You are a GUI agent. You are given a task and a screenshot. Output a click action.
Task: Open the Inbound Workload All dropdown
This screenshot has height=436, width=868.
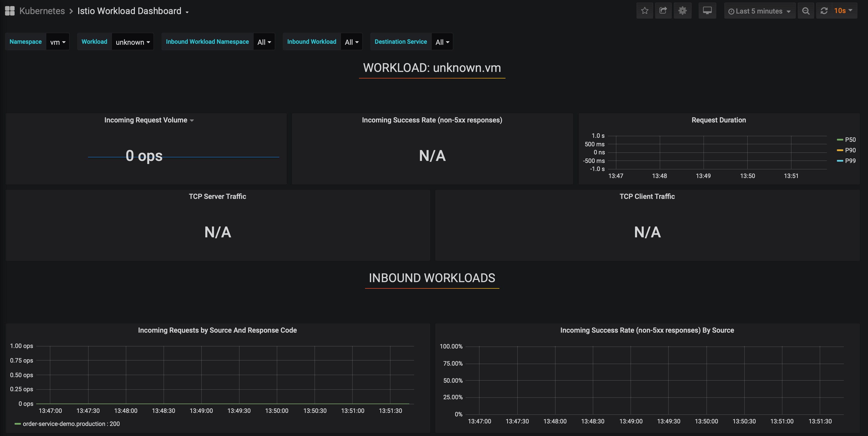(351, 42)
